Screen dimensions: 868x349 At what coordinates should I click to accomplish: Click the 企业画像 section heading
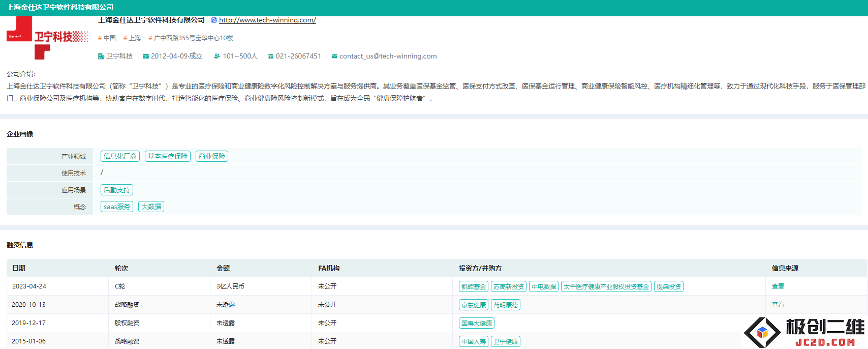20,134
